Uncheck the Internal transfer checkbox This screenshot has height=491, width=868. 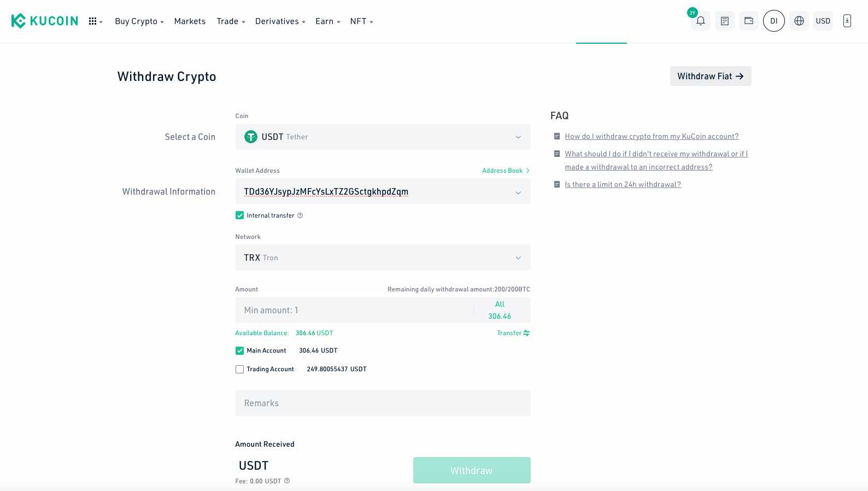(x=239, y=215)
